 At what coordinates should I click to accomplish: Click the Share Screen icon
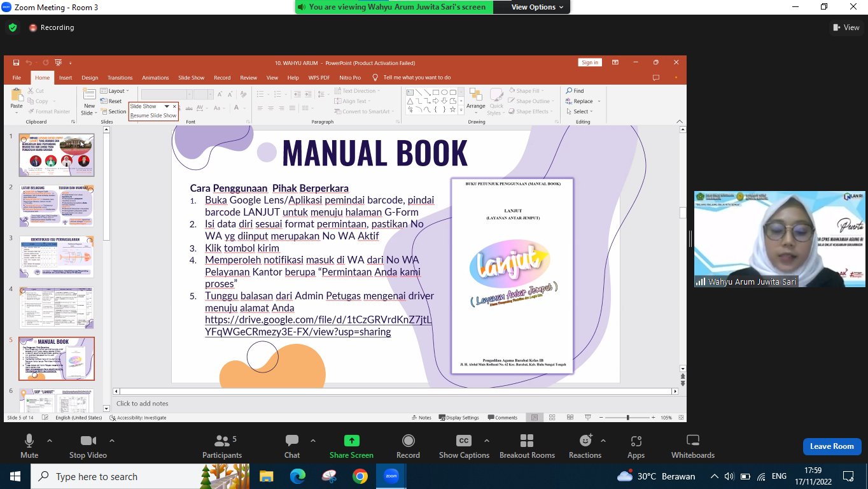(x=351, y=446)
